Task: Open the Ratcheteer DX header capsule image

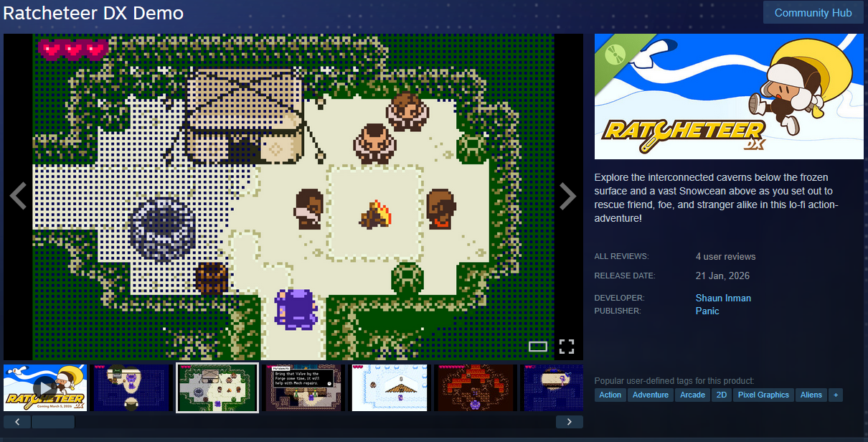Action: click(729, 96)
